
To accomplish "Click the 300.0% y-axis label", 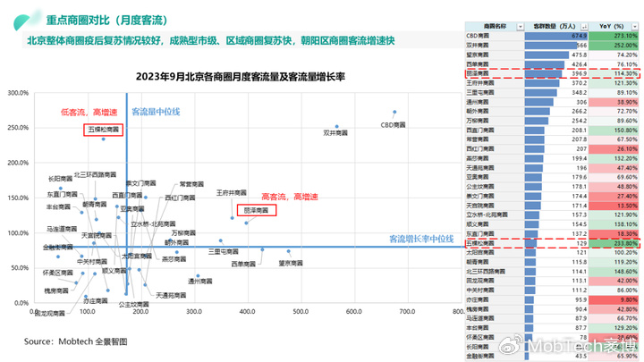I will tap(18, 93).
